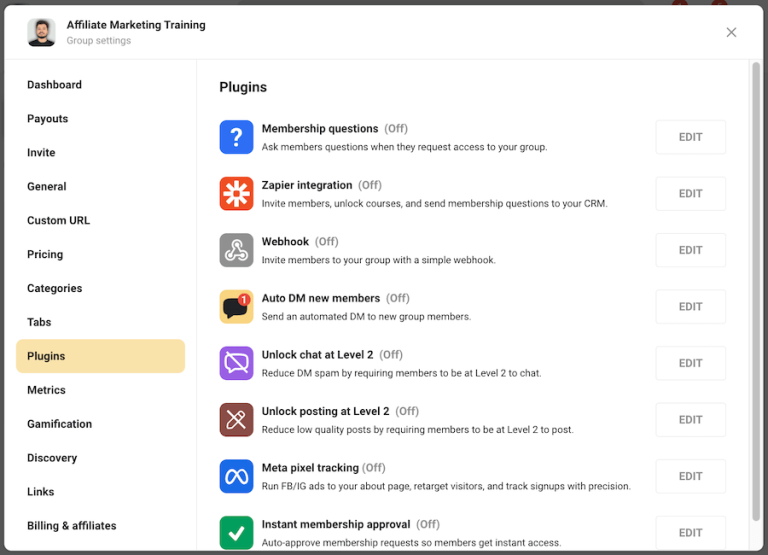Switch to the Custom URL section
This screenshot has height=555, width=768.
pos(59,221)
